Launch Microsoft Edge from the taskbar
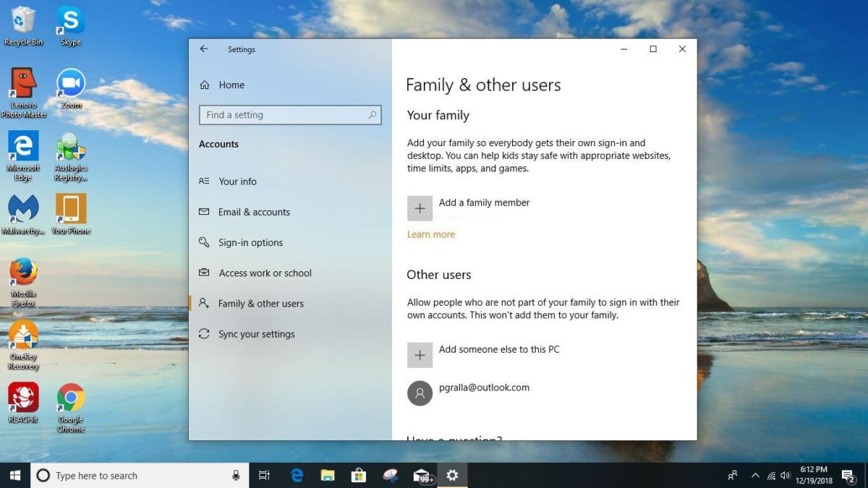This screenshot has height=488, width=868. click(297, 475)
